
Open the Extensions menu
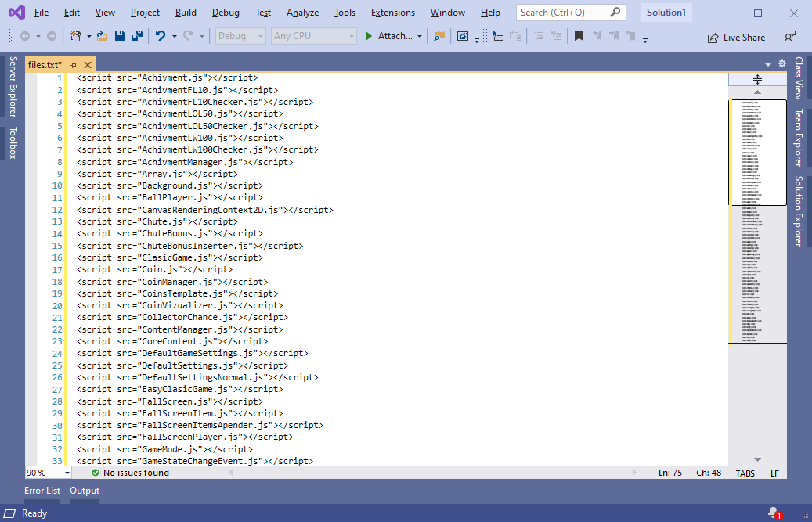393,13
